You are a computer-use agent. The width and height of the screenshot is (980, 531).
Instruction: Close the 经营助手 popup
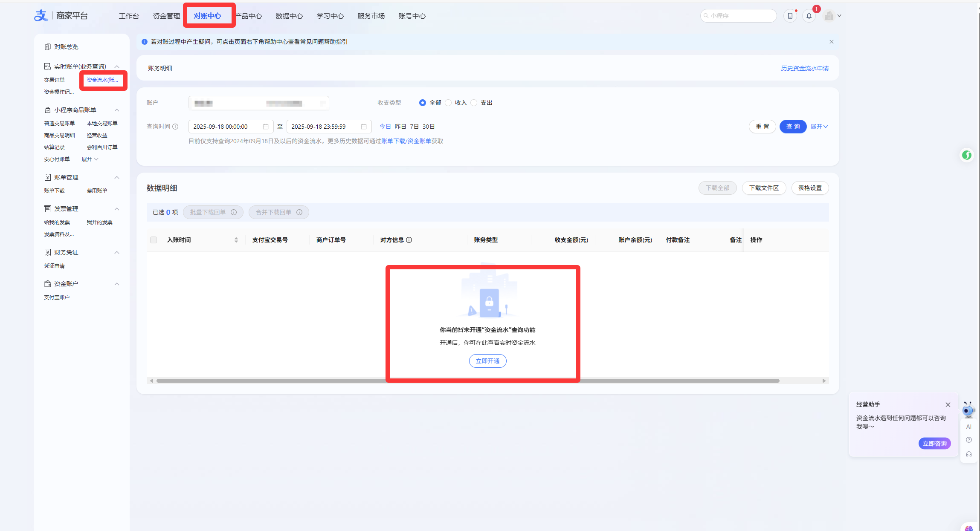[x=948, y=404]
